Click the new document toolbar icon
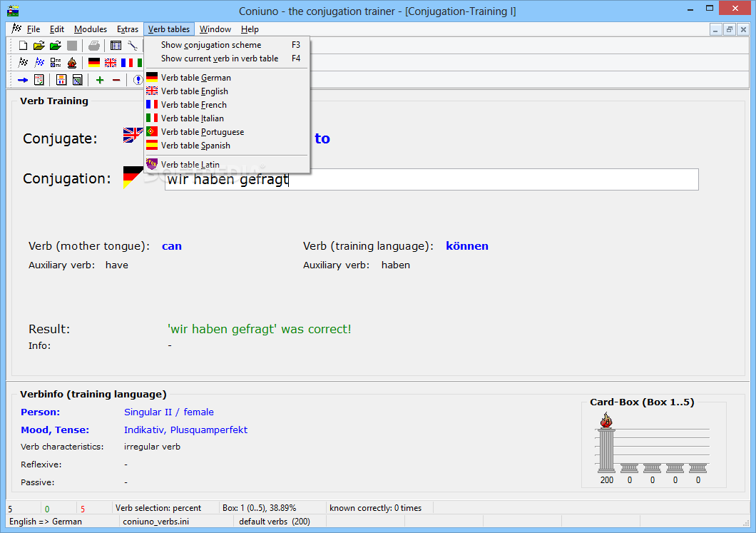Image resolution: width=756 pixels, height=533 pixels. pyautogui.click(x=23, y=46)
